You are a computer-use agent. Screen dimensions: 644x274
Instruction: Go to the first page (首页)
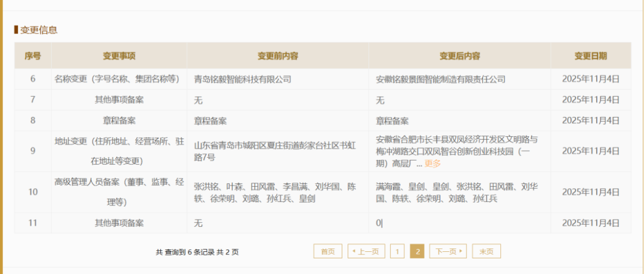click(328, 251)
